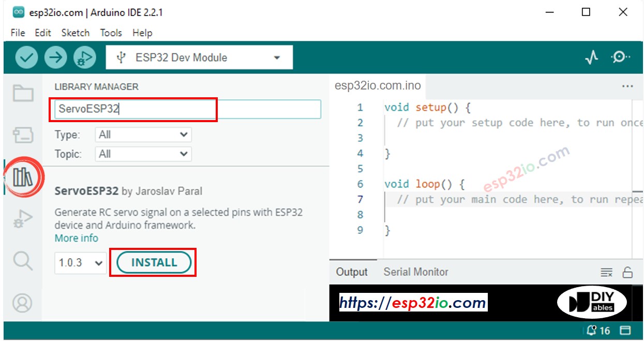Open the Type filter dropdown

pyautogui.click(x=143, y=135)
